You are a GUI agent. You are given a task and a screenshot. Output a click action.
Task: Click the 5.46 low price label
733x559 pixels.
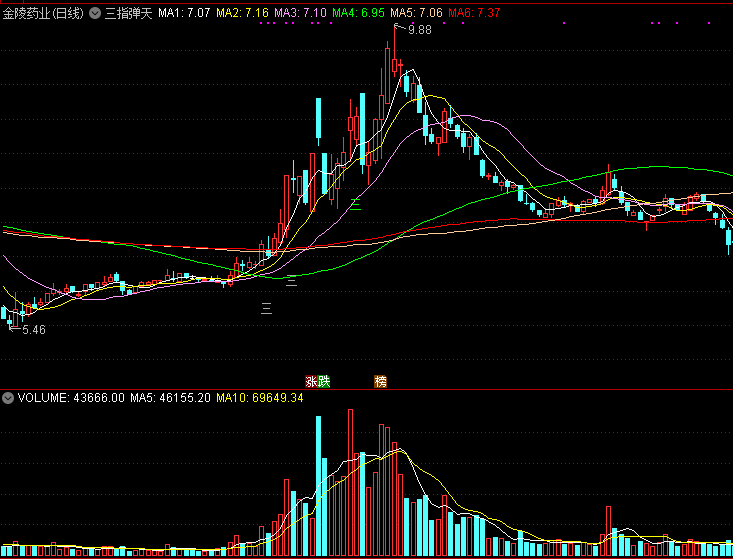coord(34,330)
